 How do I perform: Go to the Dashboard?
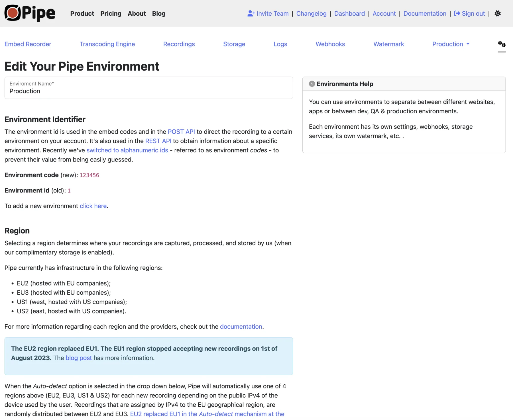tap(349, 13)
